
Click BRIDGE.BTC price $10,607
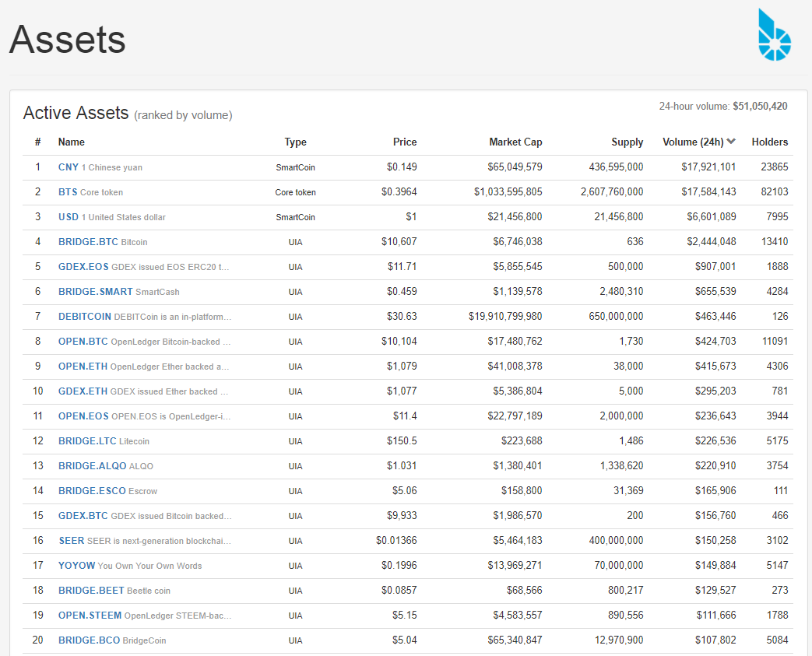click(x=399, y=241)
